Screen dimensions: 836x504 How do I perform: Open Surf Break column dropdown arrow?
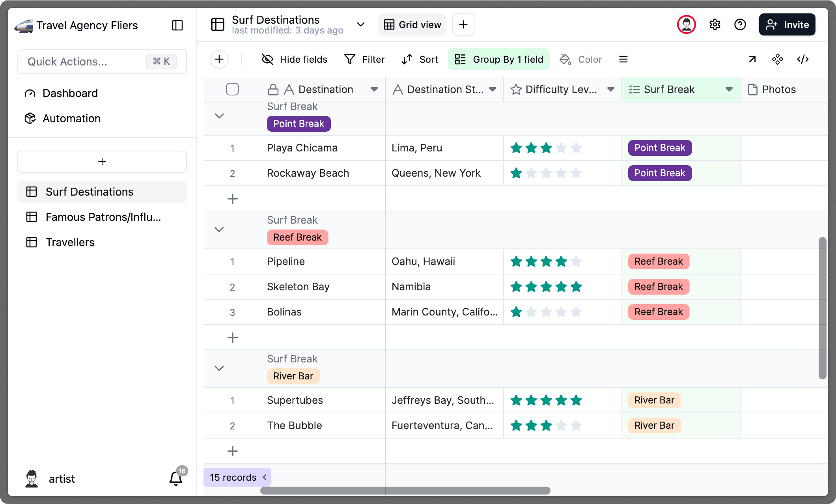(x=729, y=90)
